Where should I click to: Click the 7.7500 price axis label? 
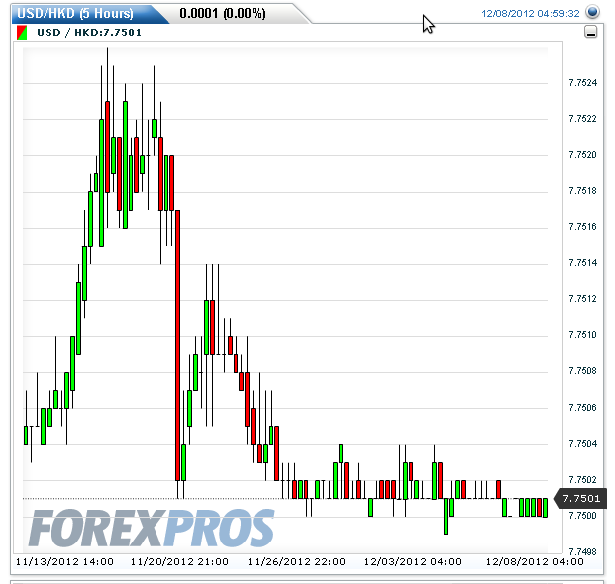(582, 516)
